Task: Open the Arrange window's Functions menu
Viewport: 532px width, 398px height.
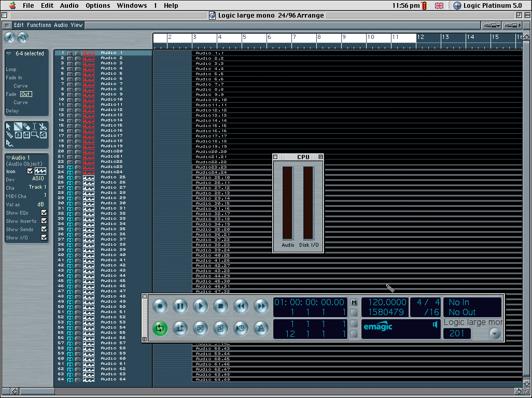Action: click(x=39, y=25)
